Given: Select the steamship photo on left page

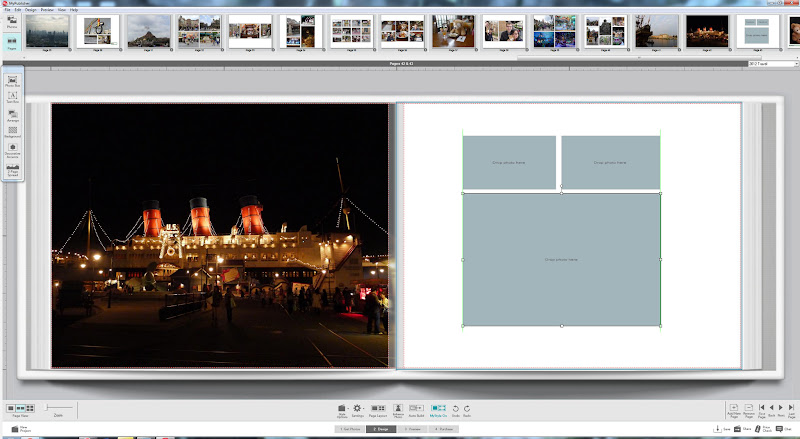Looking at the screenshot, I should pos(220,235).
